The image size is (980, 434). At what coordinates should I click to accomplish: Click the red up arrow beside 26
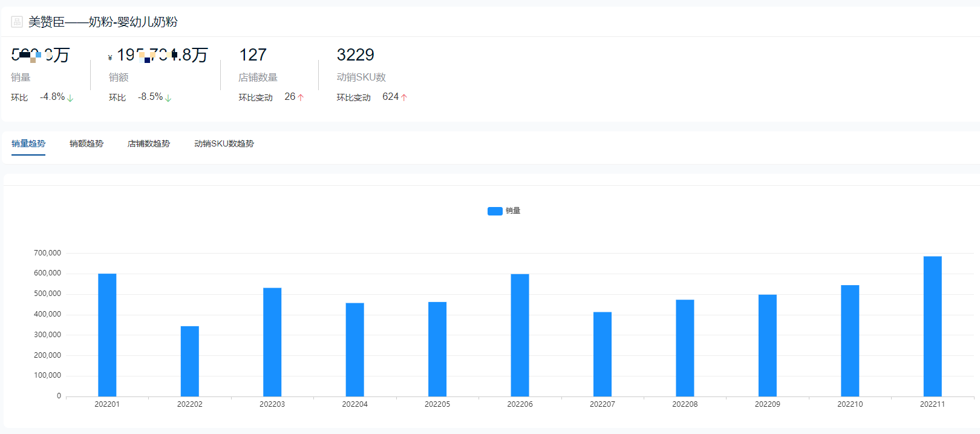(301, 97)
